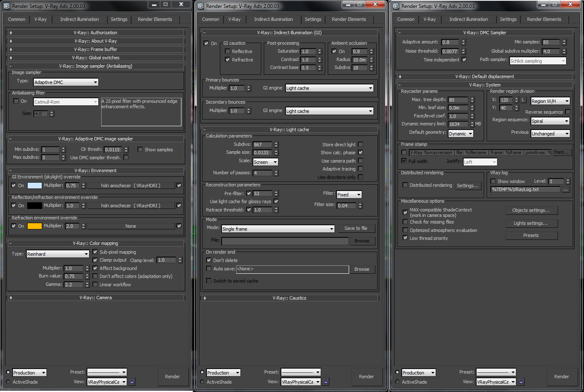584x392 pixels.
Task: Open Render Elements tab in the Color mapping window
Action: click(155, 19)
